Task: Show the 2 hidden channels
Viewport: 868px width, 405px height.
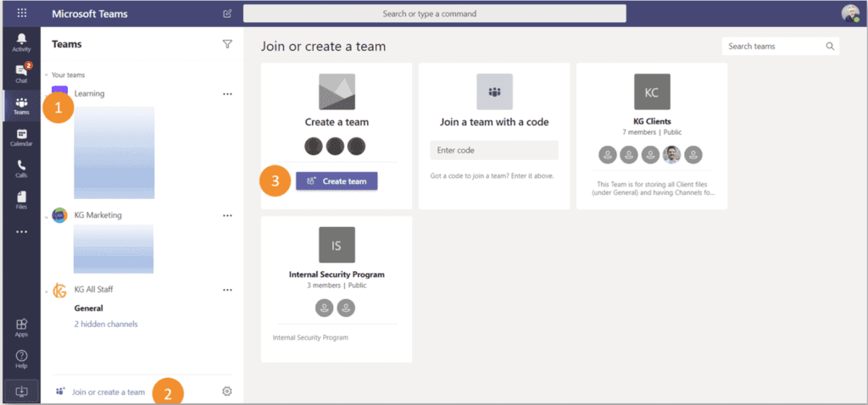Action: pyautogui.click(x=106, y=325)
